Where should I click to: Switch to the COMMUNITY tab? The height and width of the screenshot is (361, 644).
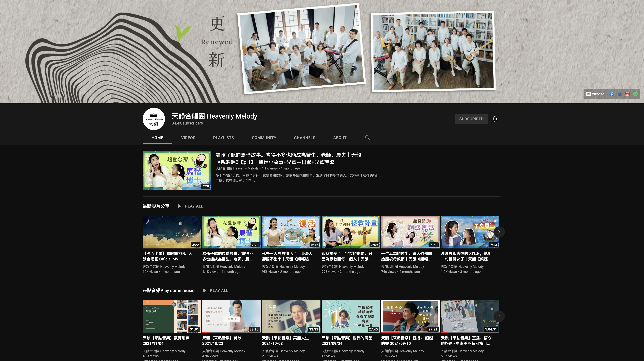tap(264, 138)
